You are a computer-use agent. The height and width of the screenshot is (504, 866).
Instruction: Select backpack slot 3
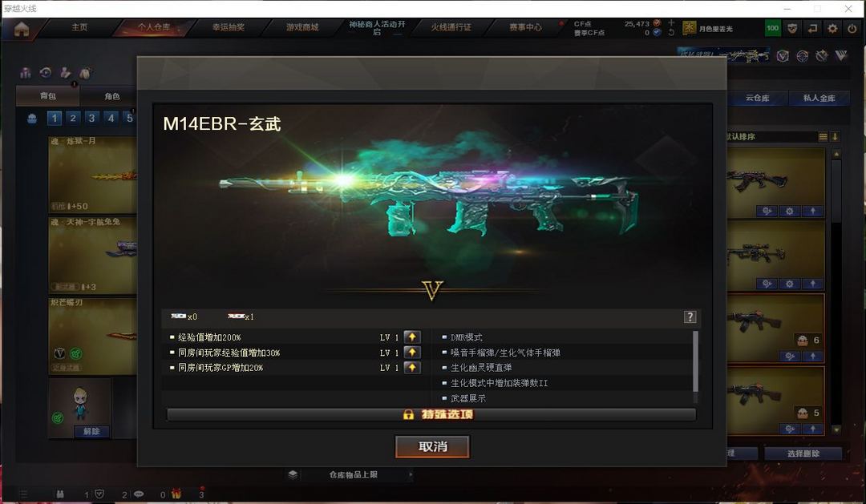click(x=91, y=118)
